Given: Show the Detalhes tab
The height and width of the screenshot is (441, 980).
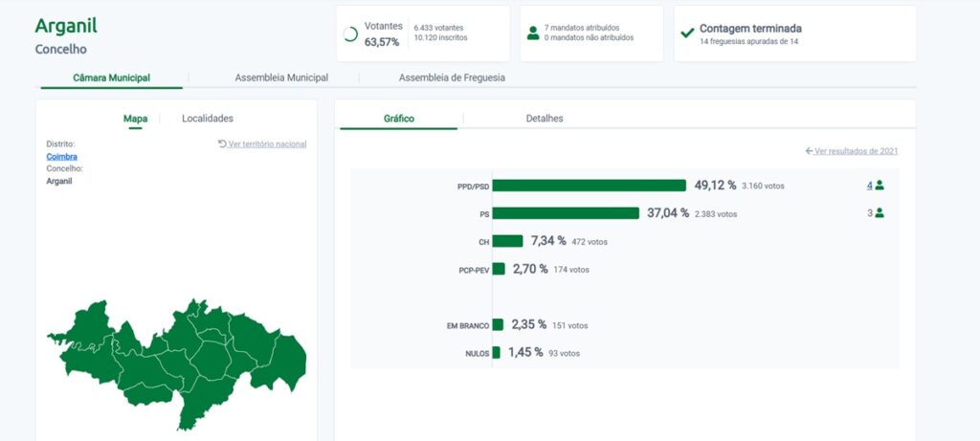Looking at the screenshot, I should click(x=545, y=119).
